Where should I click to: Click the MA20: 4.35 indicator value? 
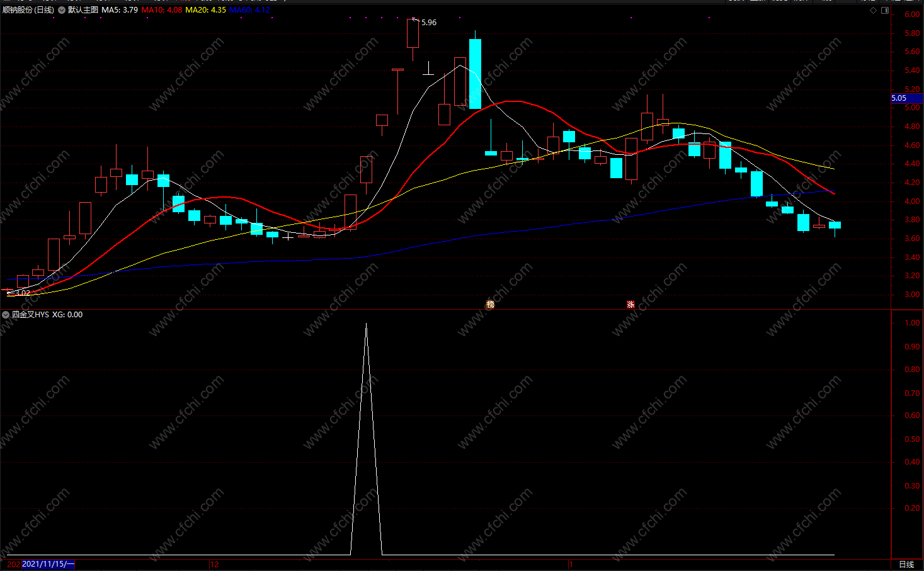click(x=206, y=10)
